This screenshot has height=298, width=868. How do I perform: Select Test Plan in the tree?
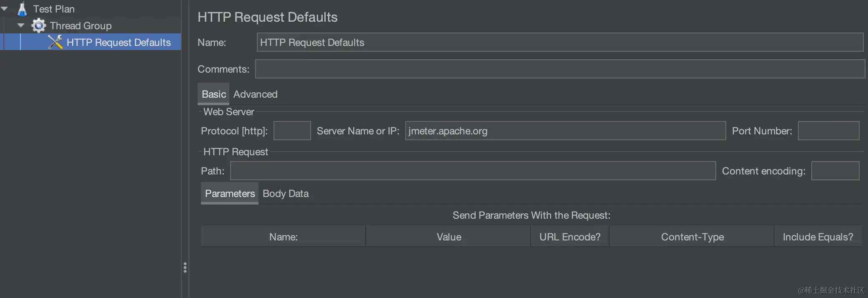coord(54,9)
